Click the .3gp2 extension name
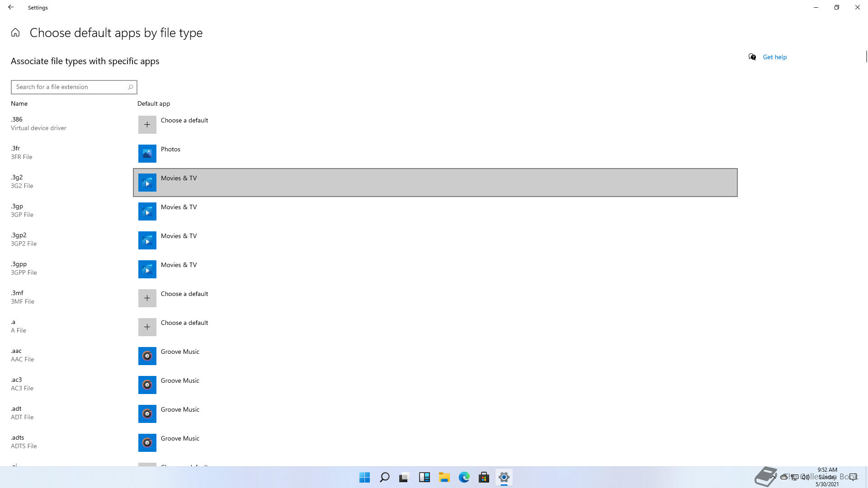 tap(19, 235)
